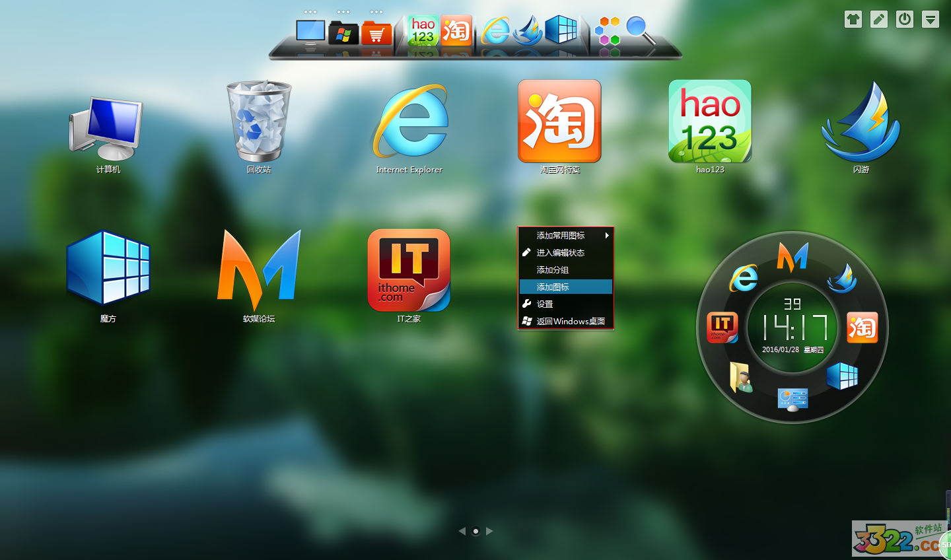Viewport: 951px width, 560px height.
Task: Open the 魔方 cube icon in the top dock
Action: coord(561,30)
